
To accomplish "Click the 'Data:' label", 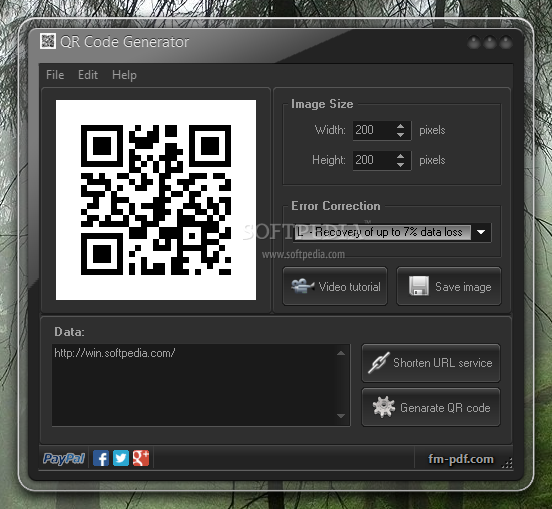I will pyautogui.click(x=69, y=332).
